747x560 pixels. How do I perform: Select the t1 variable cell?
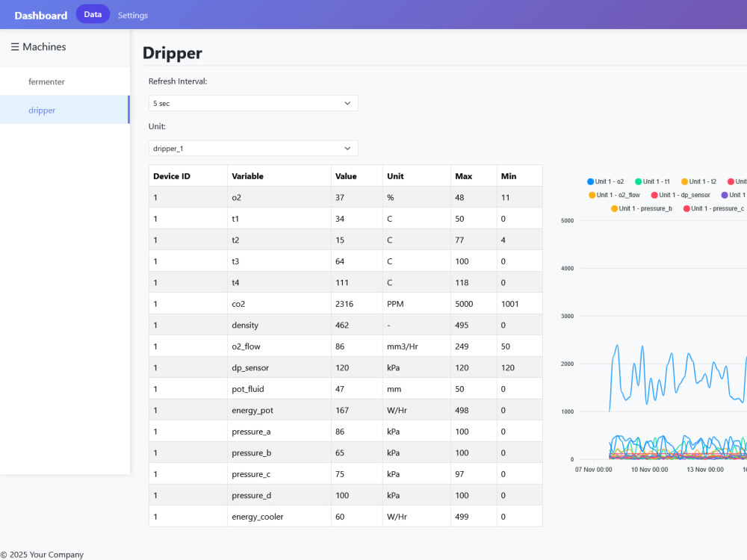[x=279, y=219]
